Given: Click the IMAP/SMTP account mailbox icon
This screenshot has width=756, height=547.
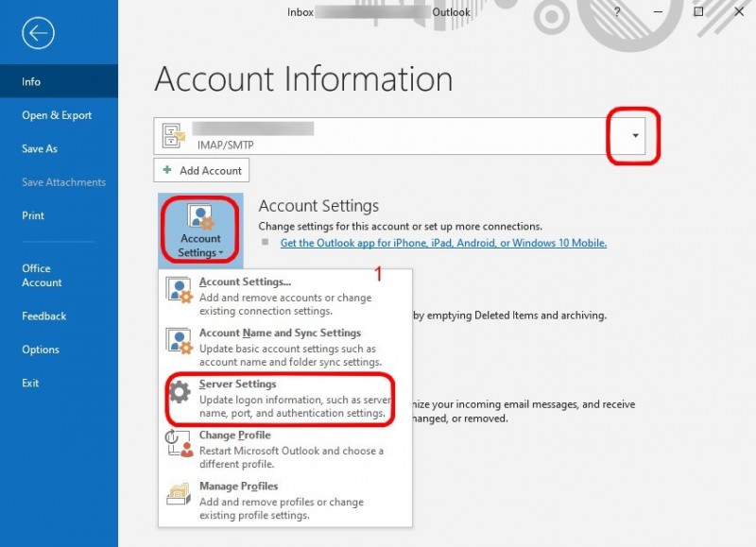Looking at the screenshot, I should coord(176,136).
